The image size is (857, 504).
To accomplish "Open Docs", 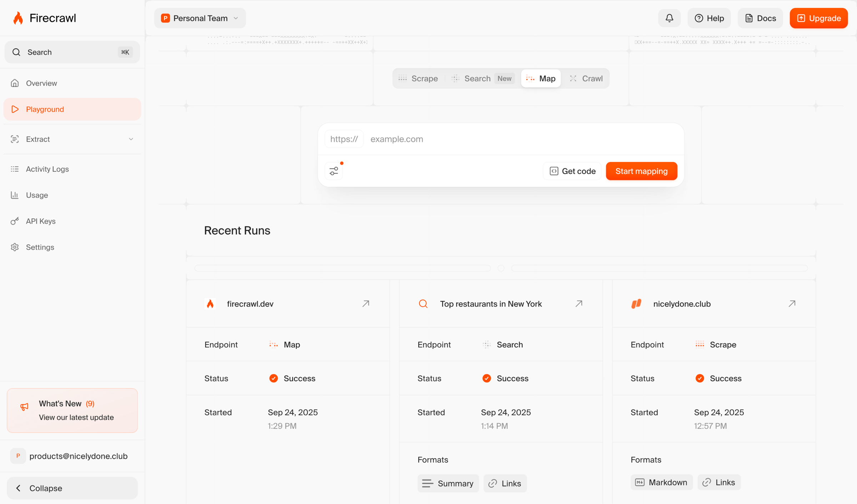I will [x=760, y=18].
